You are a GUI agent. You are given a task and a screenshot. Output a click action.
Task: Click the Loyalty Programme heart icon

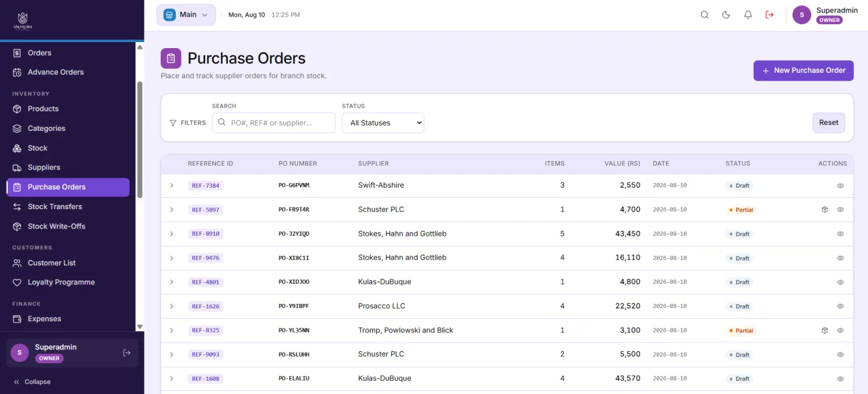pos(17,282)
